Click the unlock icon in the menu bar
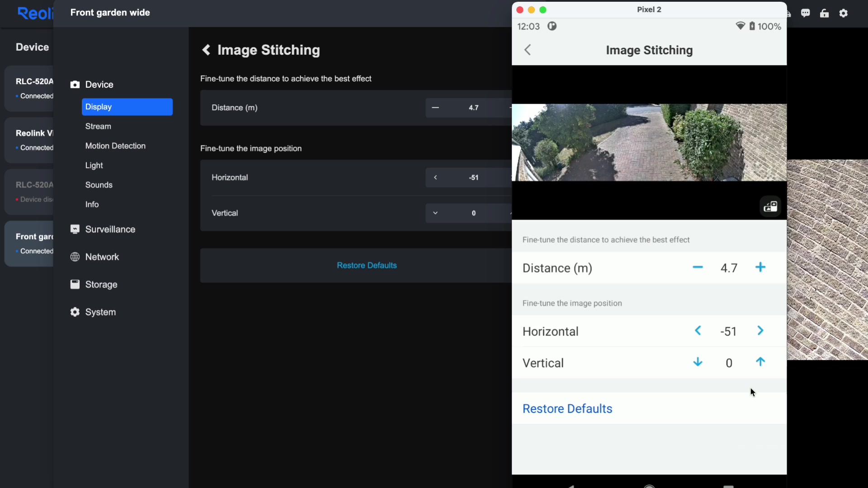The height and width of the screenshot is (488, 868). (825, 13)
